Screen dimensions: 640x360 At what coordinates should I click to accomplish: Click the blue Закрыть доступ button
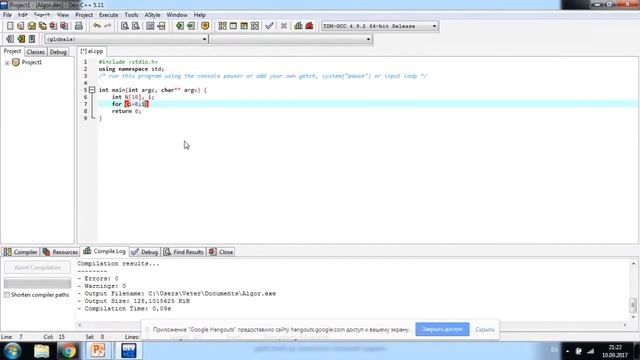442,329
